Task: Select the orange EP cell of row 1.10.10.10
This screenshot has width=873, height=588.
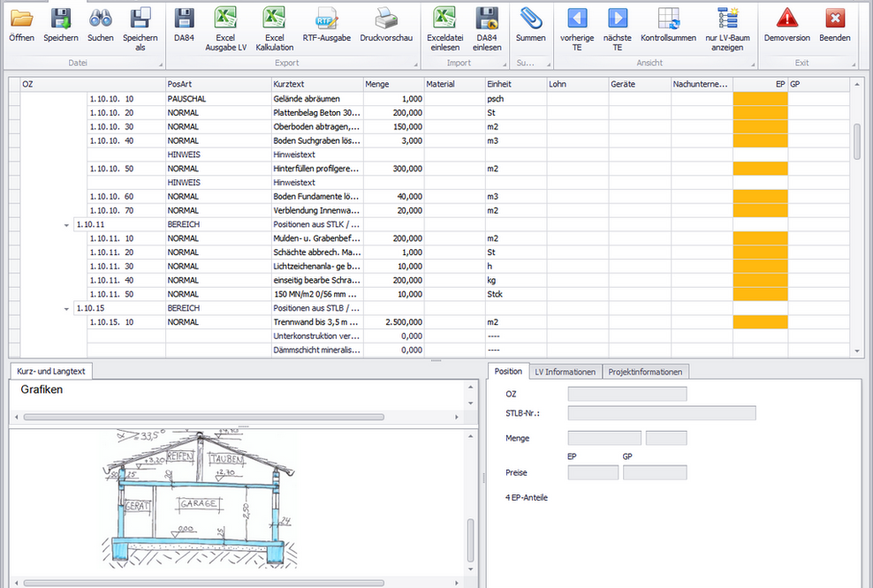Action: [x=760, y=99]
